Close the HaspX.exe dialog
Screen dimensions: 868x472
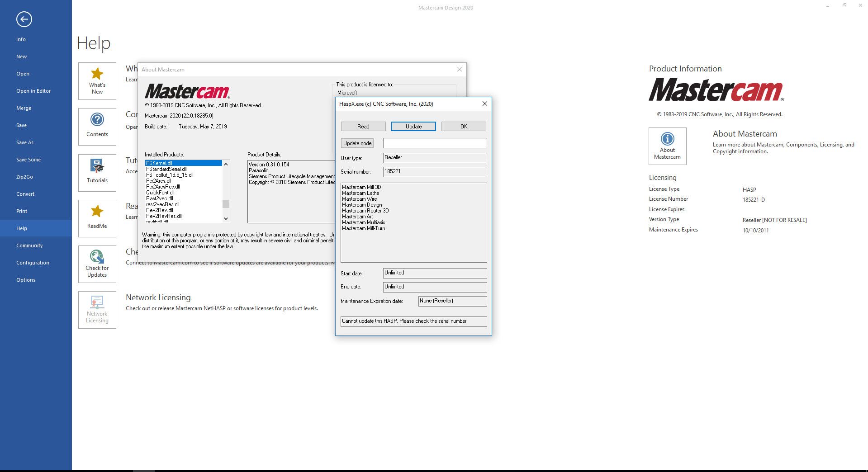(484, 104)
